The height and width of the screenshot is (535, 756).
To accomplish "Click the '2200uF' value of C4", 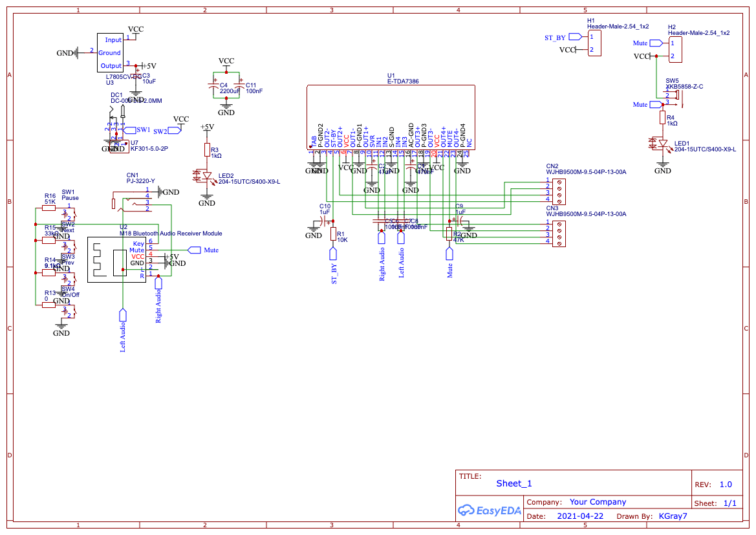I will point(230,91).
